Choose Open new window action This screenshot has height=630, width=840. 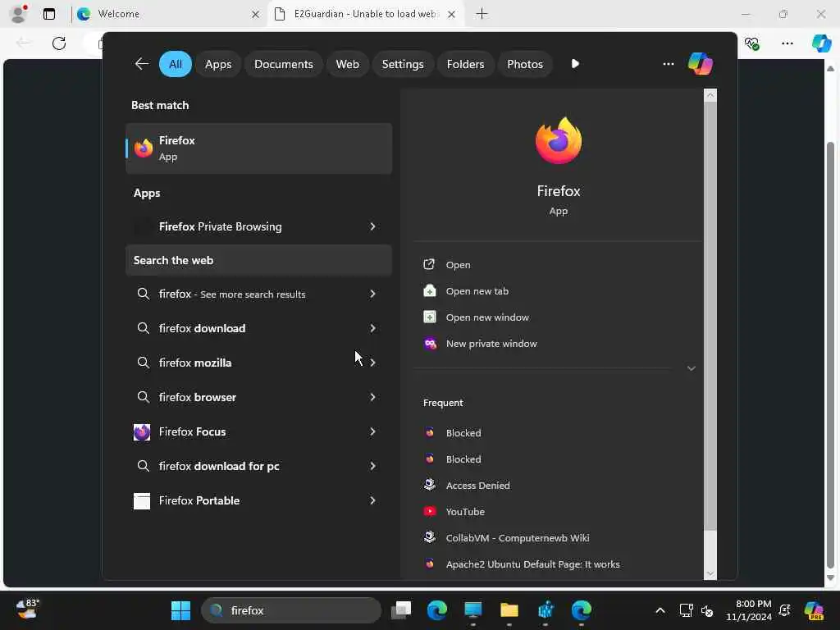487,317
